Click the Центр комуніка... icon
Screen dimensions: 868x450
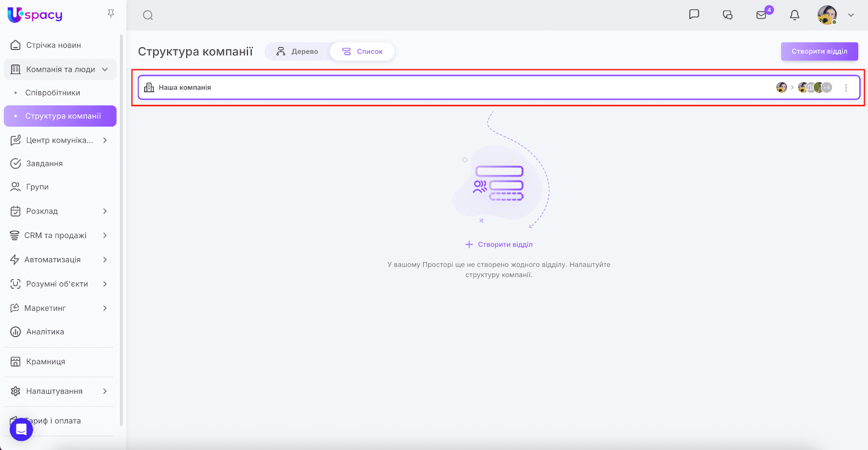pos(16,140)
